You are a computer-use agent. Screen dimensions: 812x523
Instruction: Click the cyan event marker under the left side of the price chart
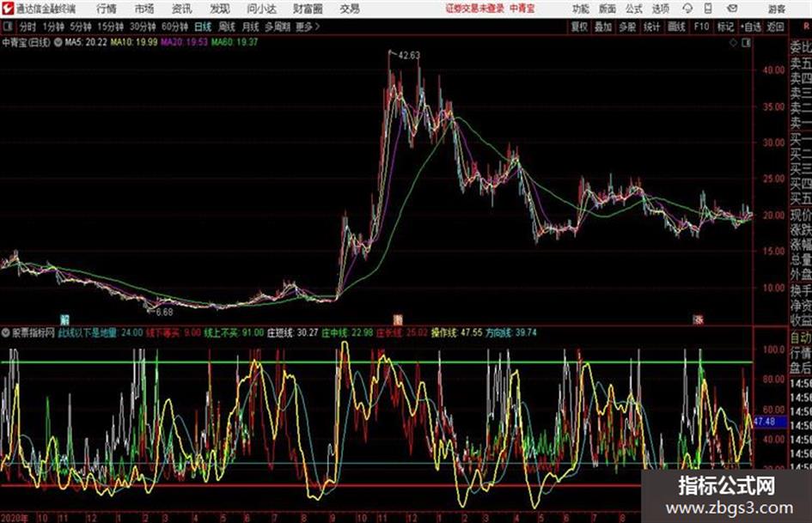tap(64, 319)
